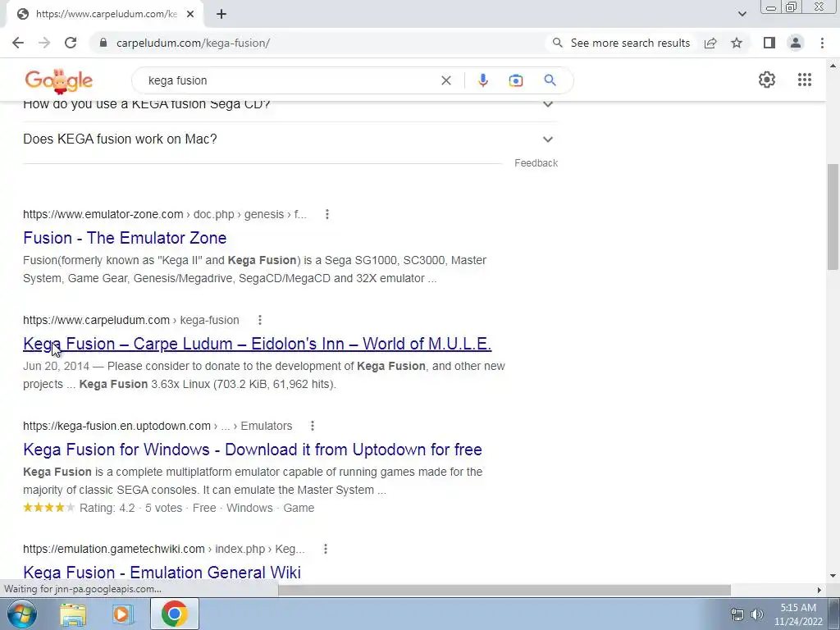Click scroll-right arrow on horizontal scrollbar
840x630 pixels.
click(819, 590)
